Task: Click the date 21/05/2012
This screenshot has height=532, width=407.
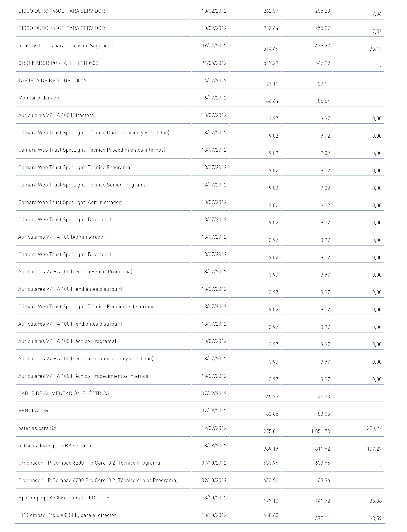Action: click(214, 63)
